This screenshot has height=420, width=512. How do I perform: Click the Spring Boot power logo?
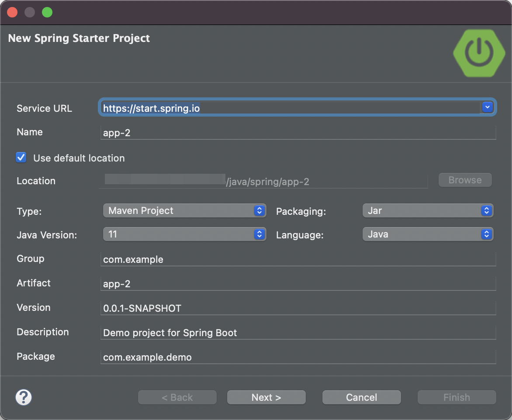[479, 53]
